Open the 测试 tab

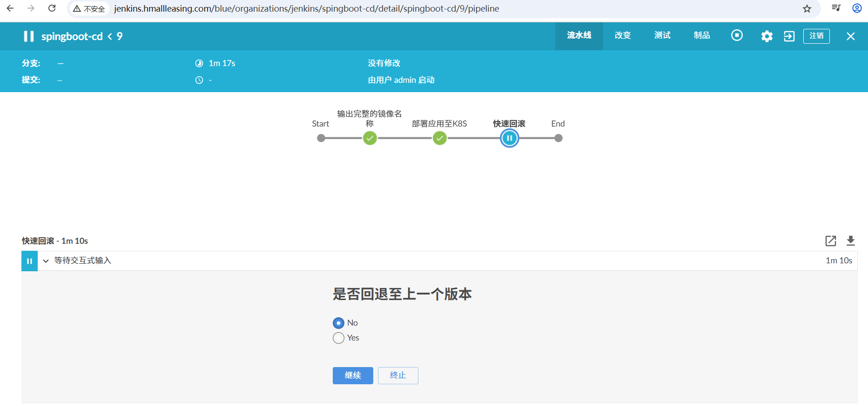662,35
